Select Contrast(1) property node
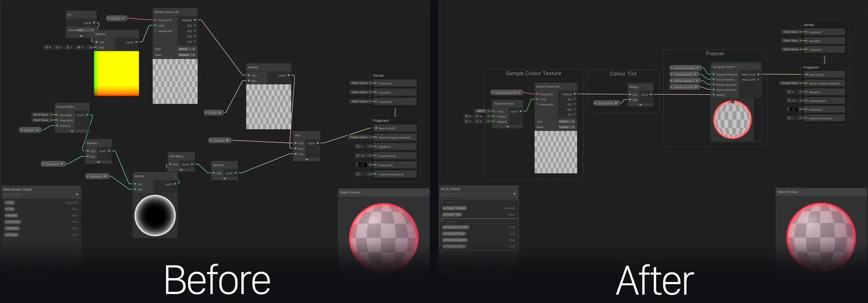 click(52, 164)
